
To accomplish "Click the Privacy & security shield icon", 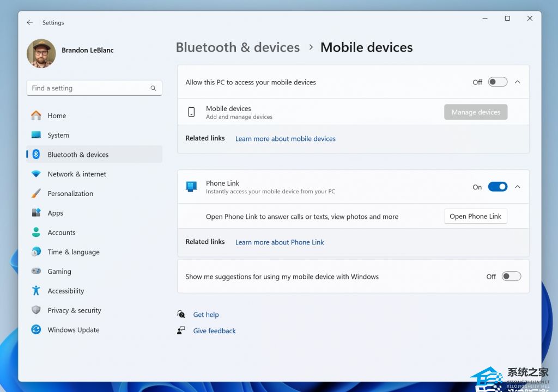I will pyautogui.click(x=36, y=310).
